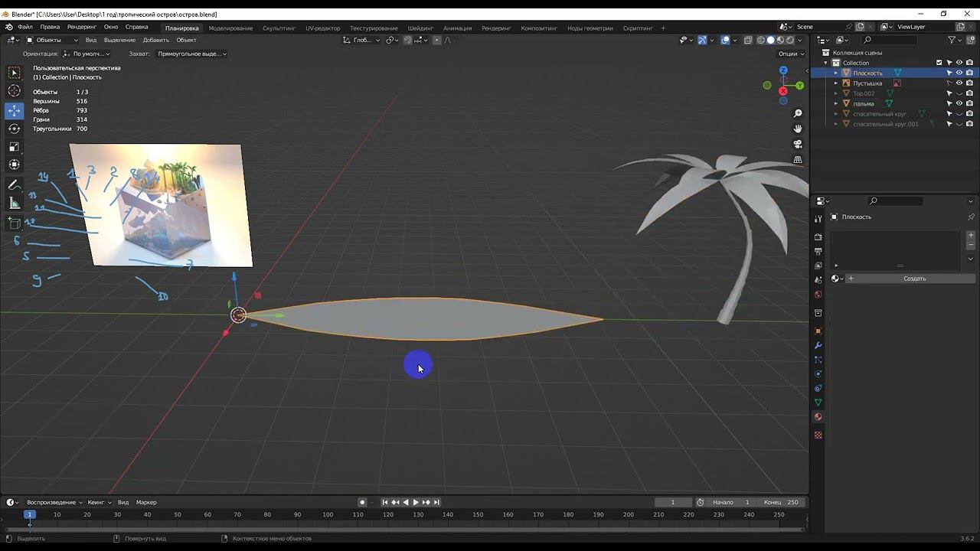The height and width of the screenshot is (551, 980).
Task: Open the Tool properties tab
Action: tap(818, 220)
